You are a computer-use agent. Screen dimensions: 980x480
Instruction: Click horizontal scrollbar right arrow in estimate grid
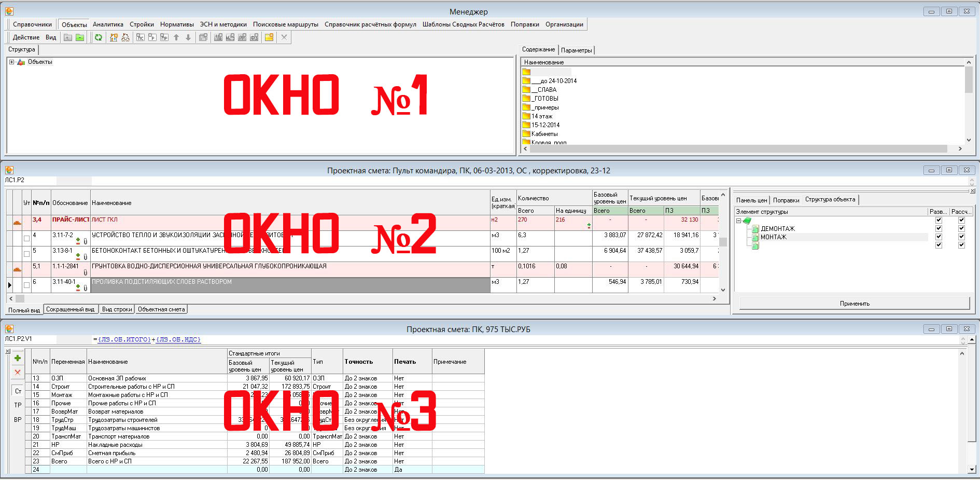point(714,299)
